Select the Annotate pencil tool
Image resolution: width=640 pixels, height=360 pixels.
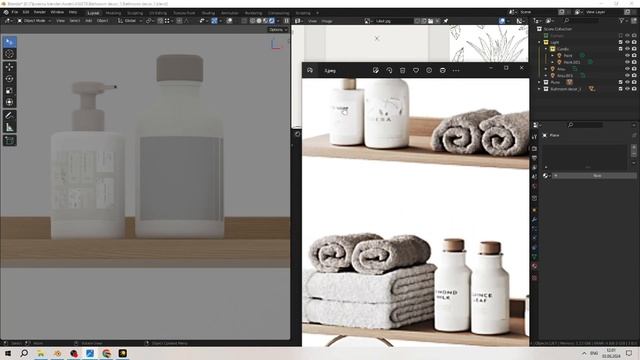[x=9, y=116]
